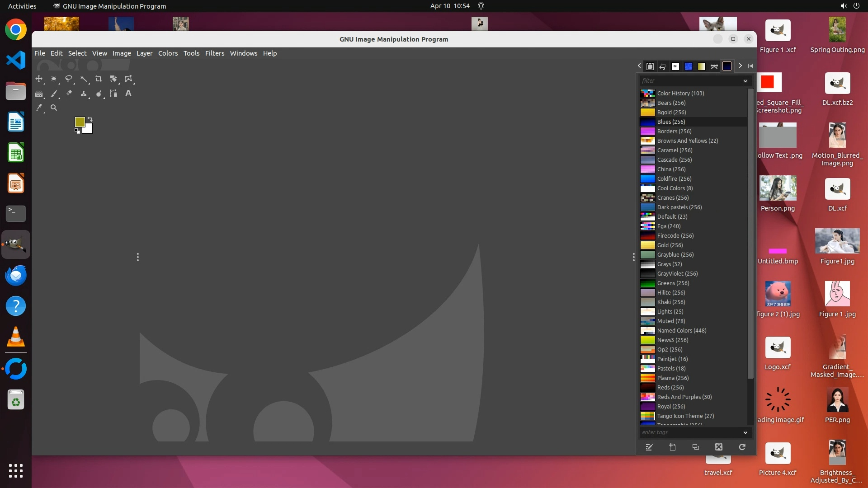The width and height of the screenshot is (868, 488).
Task: Select the Zoom magnifier tool
Action: tap(54, 108)
